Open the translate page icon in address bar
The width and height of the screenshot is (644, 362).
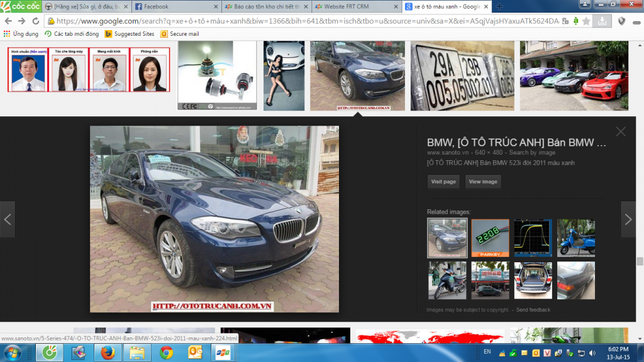click(565, 21)
